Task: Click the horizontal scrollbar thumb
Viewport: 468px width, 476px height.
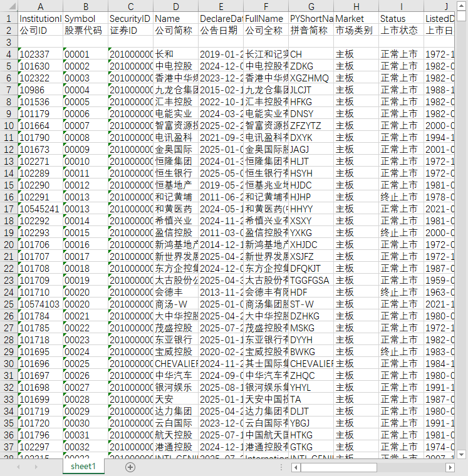Action: (338, 467)
